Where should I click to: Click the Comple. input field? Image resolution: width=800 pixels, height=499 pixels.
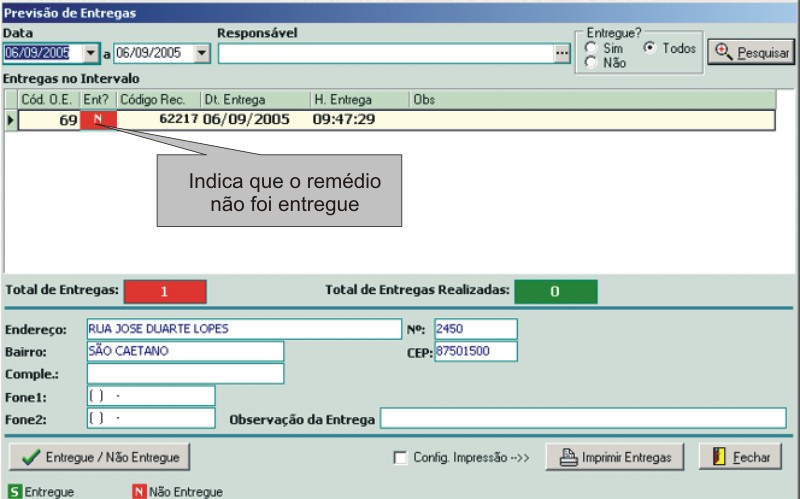(x=185, y=373)
